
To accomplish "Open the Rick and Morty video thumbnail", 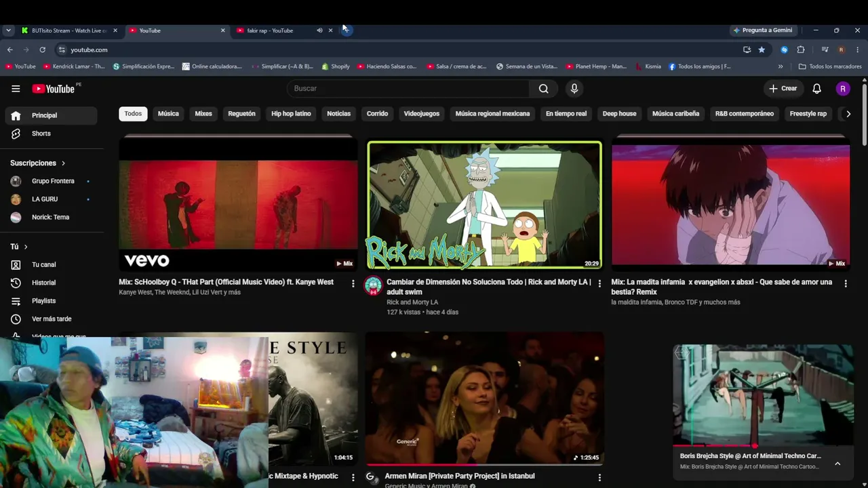I will click(484, 205).
